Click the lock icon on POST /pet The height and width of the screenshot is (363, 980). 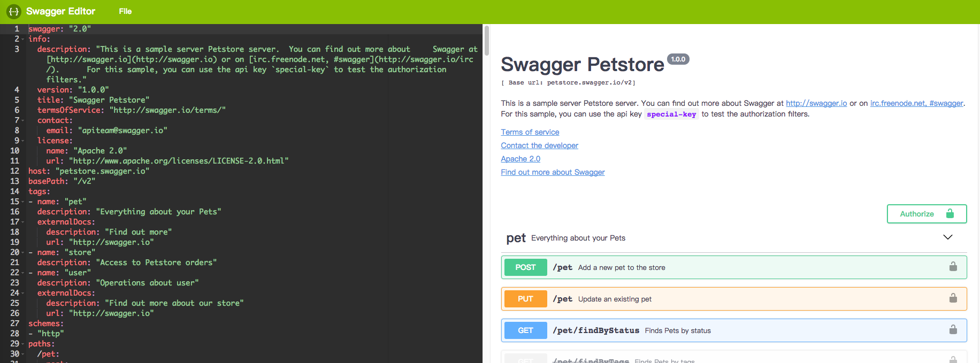tap(953, 266)
